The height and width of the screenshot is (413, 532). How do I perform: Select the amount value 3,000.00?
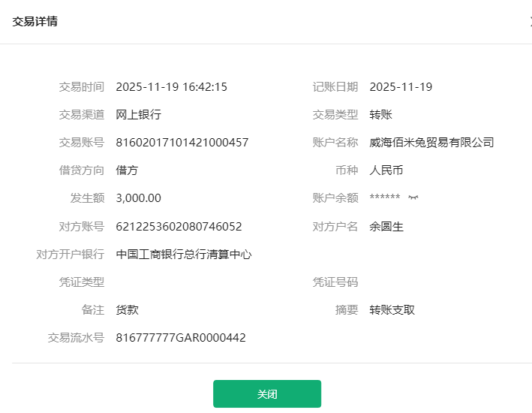point(139,198)
